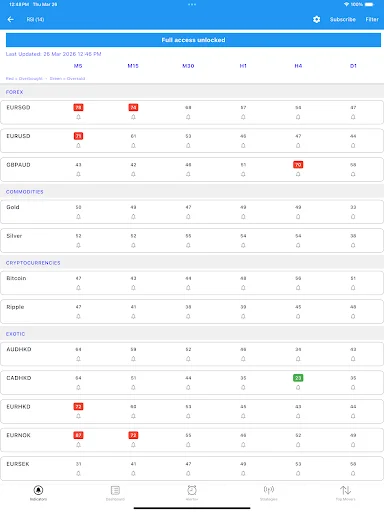This screenshot has height=512, width=384.
Task: Tap the bell under Bitcoin M30
Action: 188,288
